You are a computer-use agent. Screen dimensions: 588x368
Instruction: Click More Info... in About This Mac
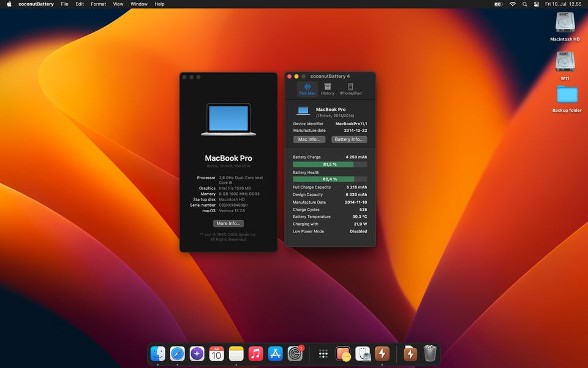point(228,223)
